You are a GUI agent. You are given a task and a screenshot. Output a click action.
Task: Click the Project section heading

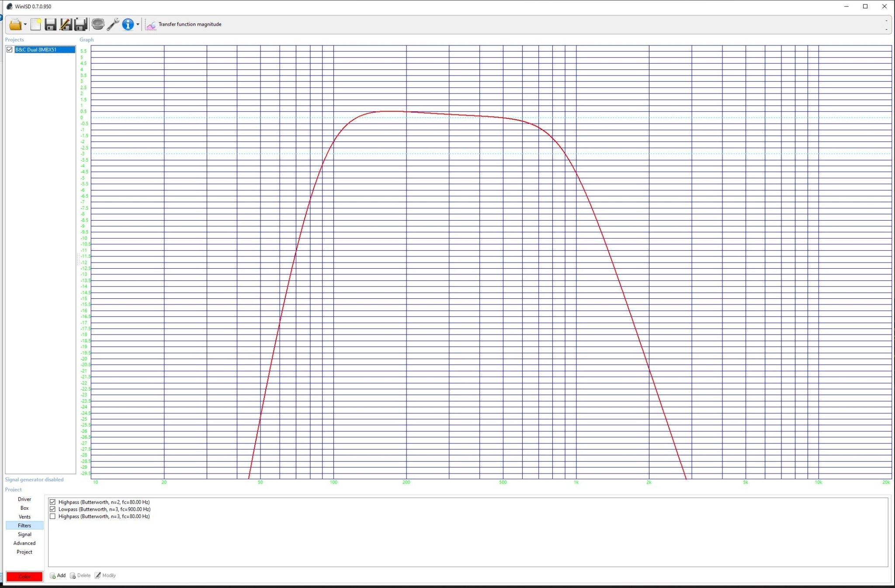point(13,490)
